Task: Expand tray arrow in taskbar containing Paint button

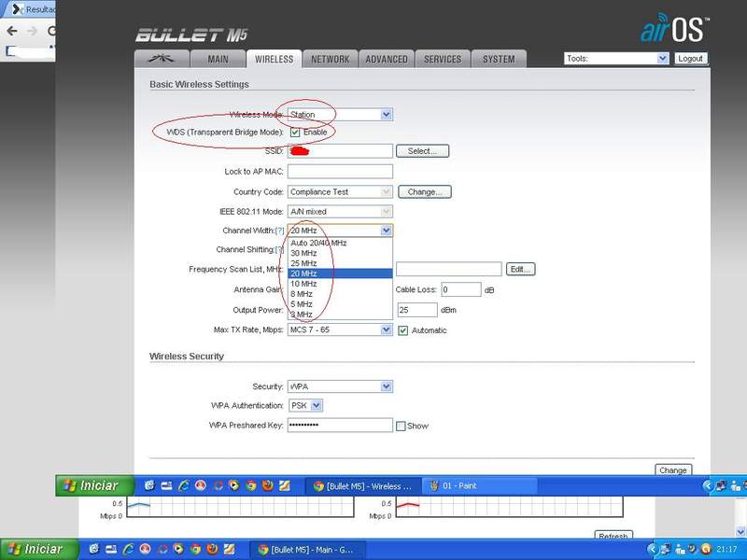Action: [x=708, y=485]
